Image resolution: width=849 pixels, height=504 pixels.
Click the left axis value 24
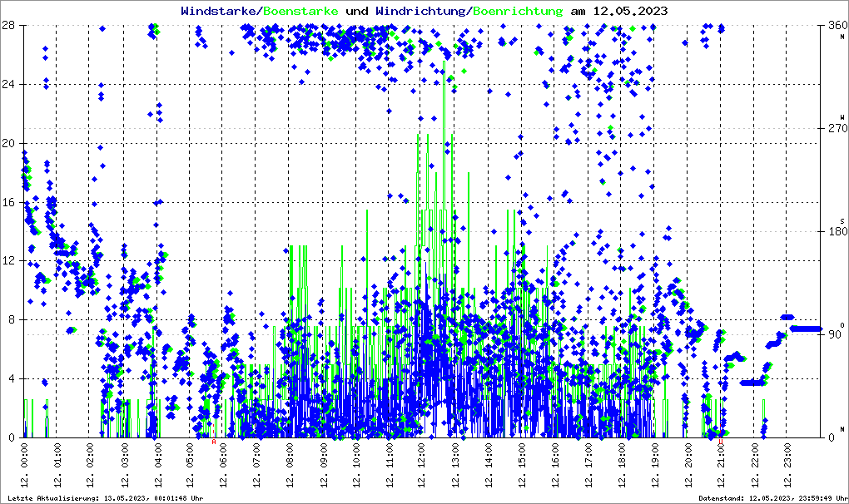pos(7,84)
